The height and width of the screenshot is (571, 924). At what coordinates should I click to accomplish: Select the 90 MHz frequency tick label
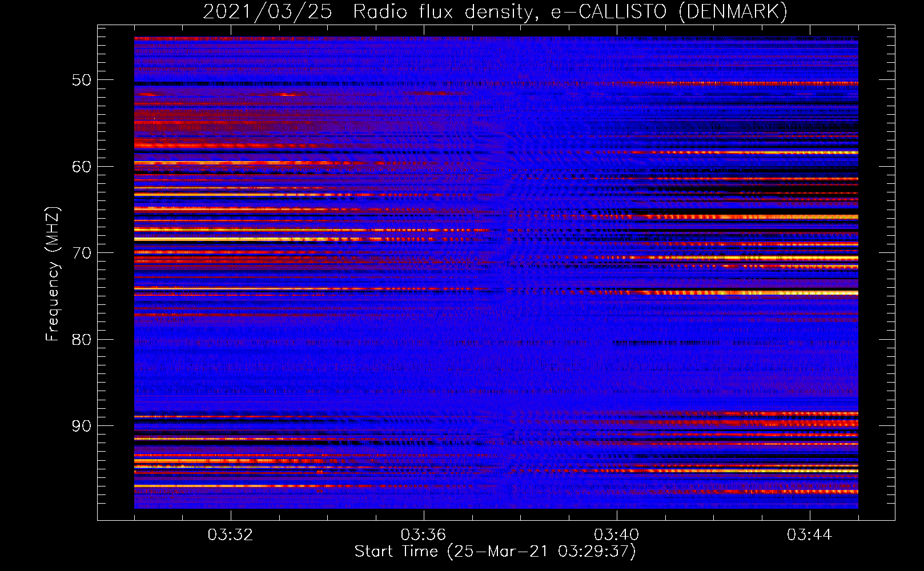(x=81, y=427)
